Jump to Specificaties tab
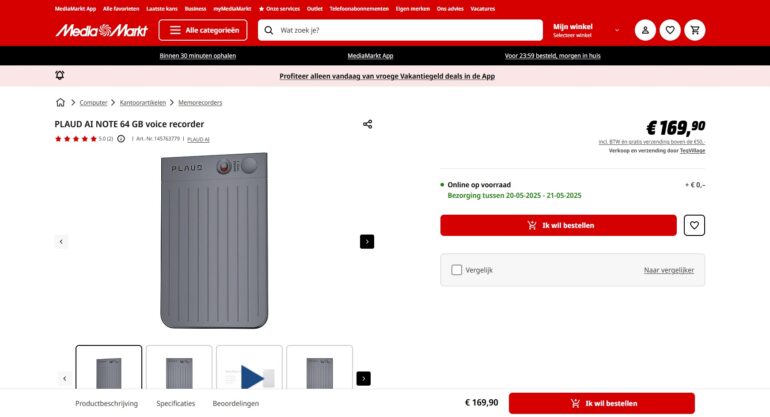 click(x=176, y=403)
